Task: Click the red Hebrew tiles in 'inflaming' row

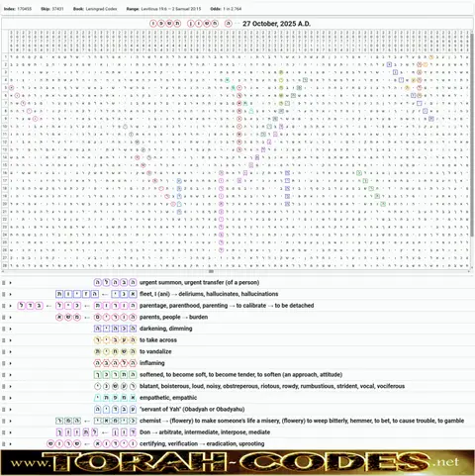Action: (x=115, y=363)
